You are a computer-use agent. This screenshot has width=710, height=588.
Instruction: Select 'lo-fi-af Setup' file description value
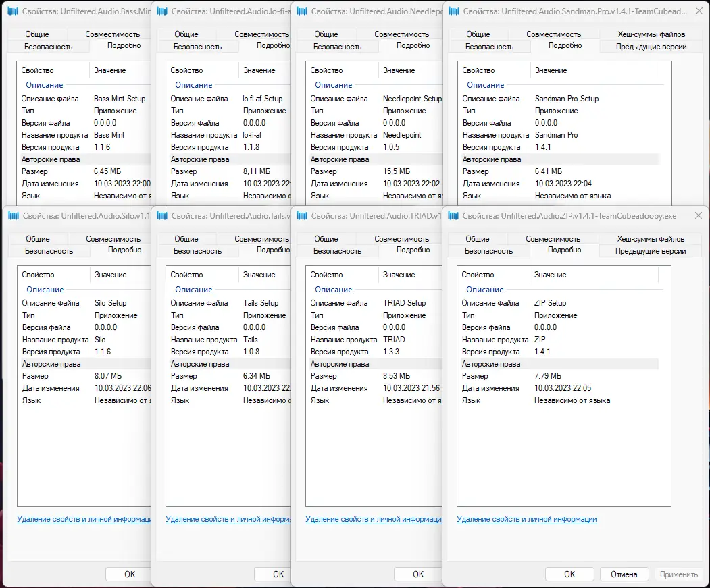(x=263, y=99)
